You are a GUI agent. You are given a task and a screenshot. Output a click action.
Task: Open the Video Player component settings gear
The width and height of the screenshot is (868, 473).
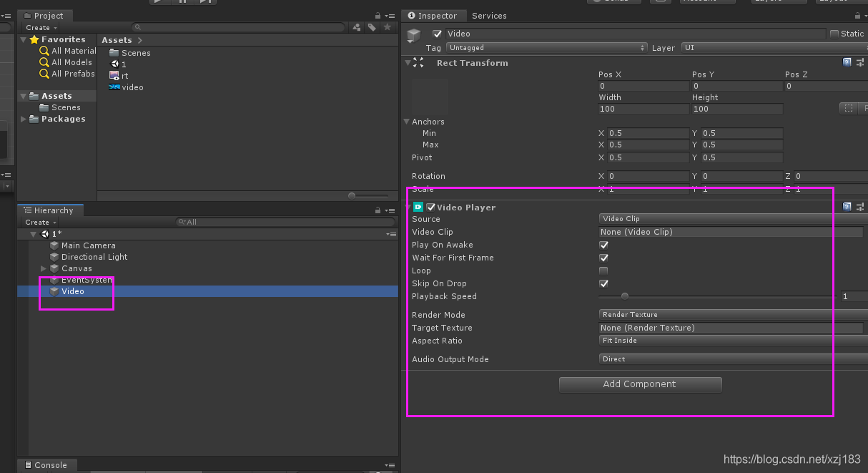tap(860, 207)
